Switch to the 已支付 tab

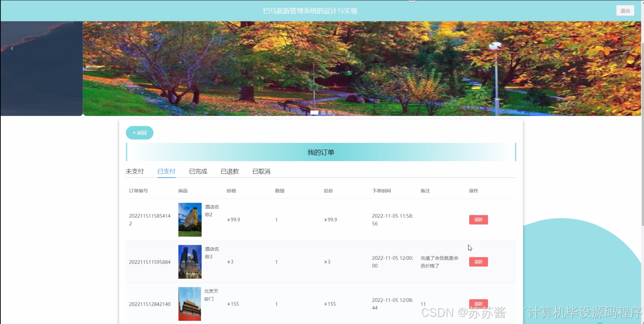[x=166, y=171]
